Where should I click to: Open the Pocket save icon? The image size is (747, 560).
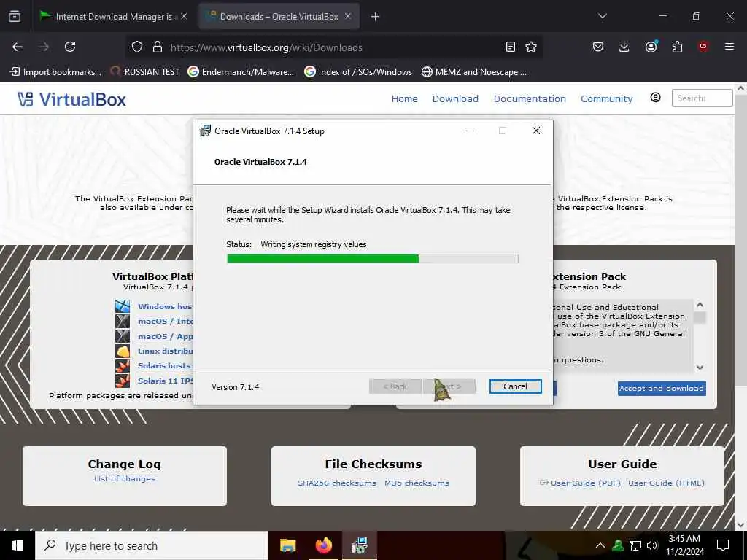598,47
